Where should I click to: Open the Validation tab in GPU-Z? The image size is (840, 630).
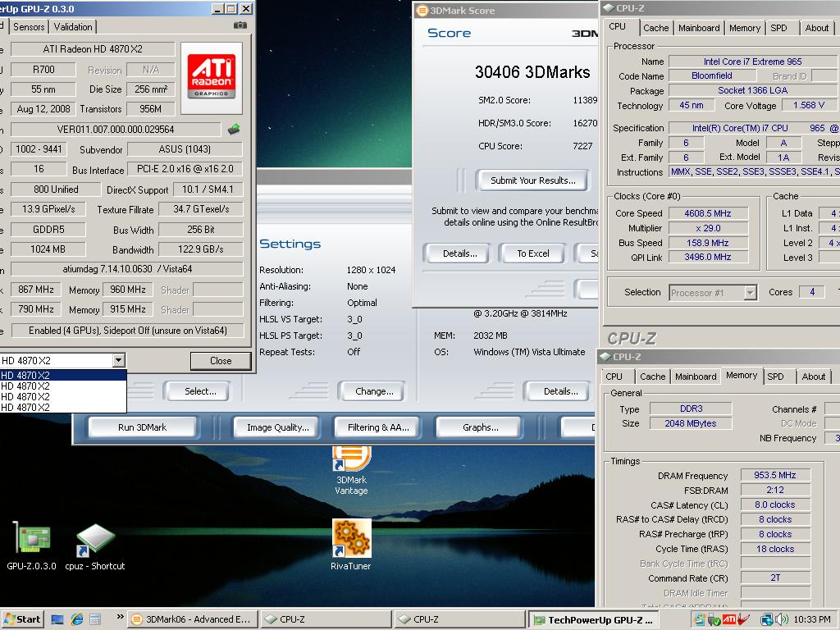coord(73,27)
